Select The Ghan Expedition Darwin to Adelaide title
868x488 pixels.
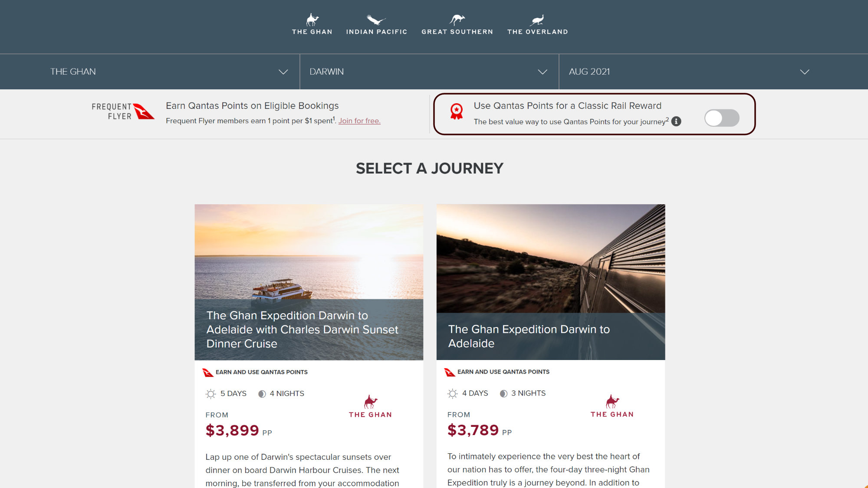click(x=529, y=336)
